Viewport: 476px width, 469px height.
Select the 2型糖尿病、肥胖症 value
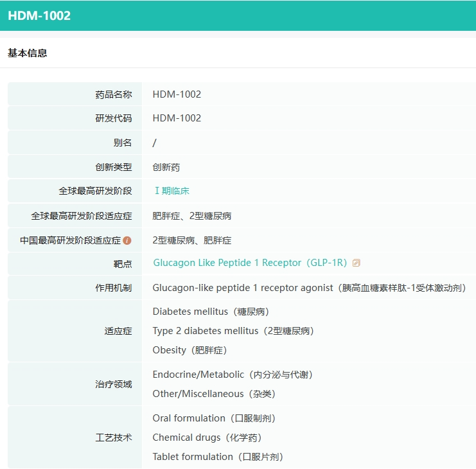pyautogui.click(x=192, y=241)
